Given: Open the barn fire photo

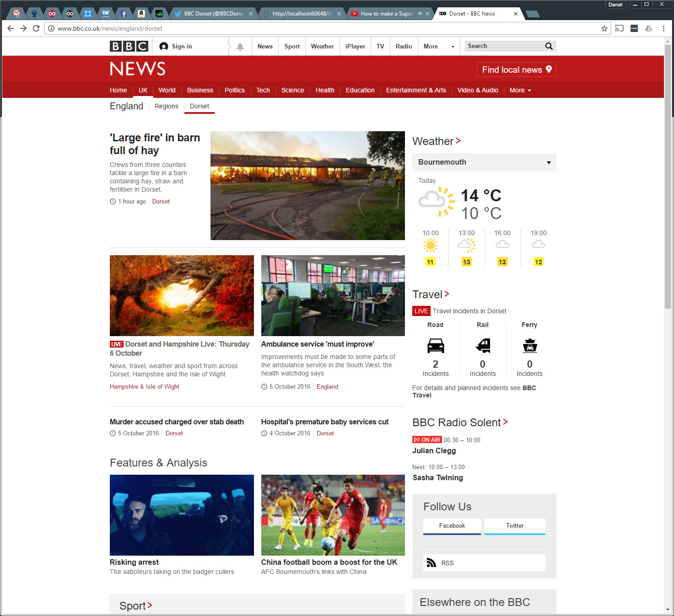Looking at the screenshot, I should point(307,186).
